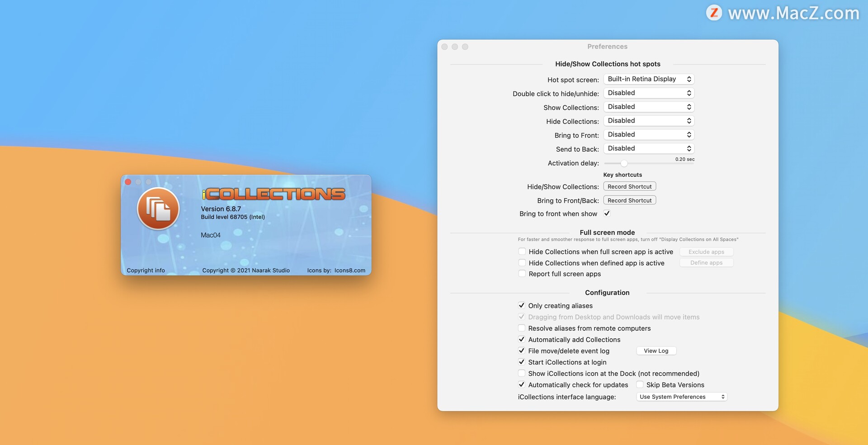Open the Show Collections dropdown
868x445 pixels.
tap(649, 107)
